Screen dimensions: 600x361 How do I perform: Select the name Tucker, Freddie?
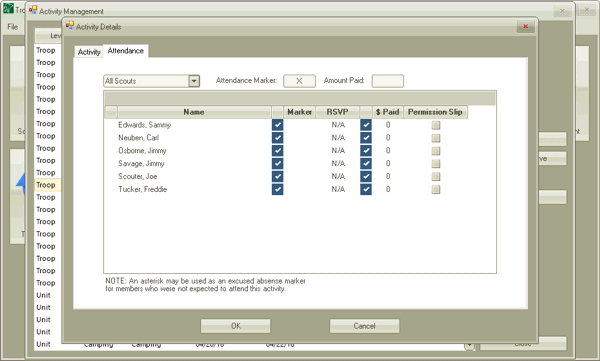click(143, 189)
